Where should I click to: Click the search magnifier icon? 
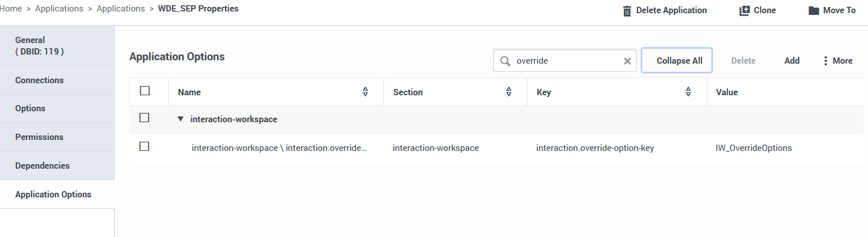505,61
